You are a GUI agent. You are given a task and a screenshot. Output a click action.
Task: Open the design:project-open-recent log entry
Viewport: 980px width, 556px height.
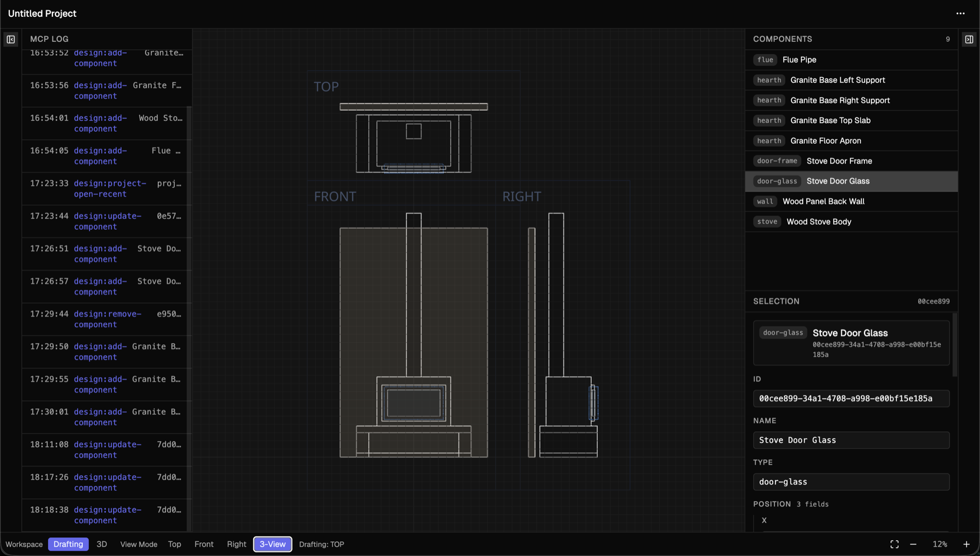tap(105, 188)
